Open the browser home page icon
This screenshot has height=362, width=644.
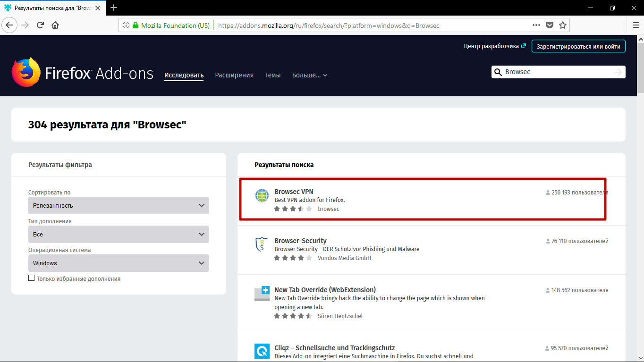coord(55,25)
